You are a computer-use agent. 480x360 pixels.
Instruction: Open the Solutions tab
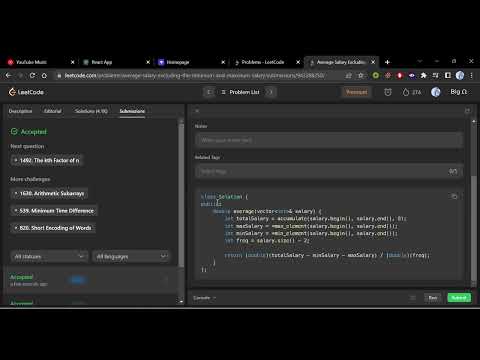91,111
